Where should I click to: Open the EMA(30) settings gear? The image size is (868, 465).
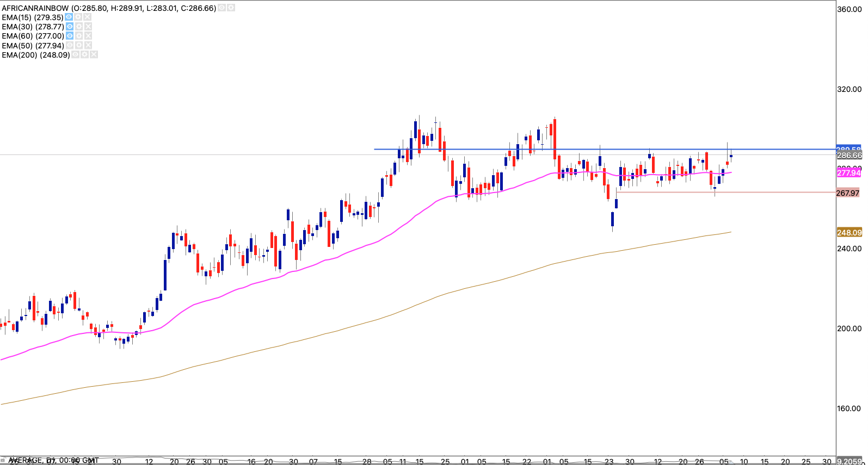pos(79,27)
